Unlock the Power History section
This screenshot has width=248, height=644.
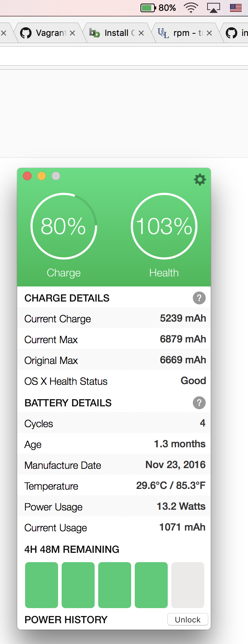188,619
